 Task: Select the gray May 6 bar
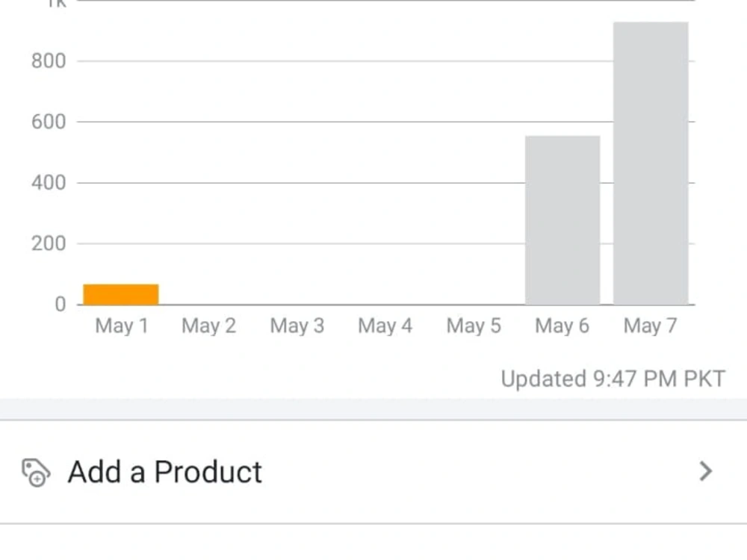tap(562, 220)
